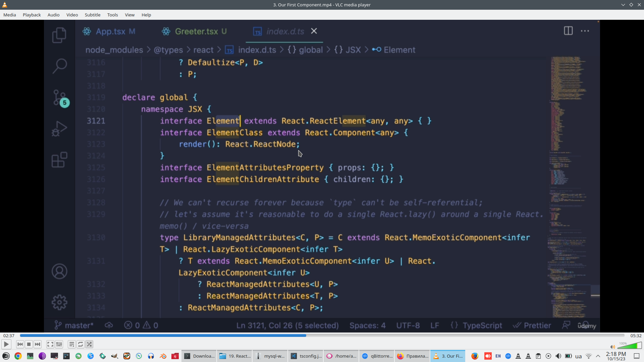Open the Video menu
The image size is (644, 362).
(72, 15)
